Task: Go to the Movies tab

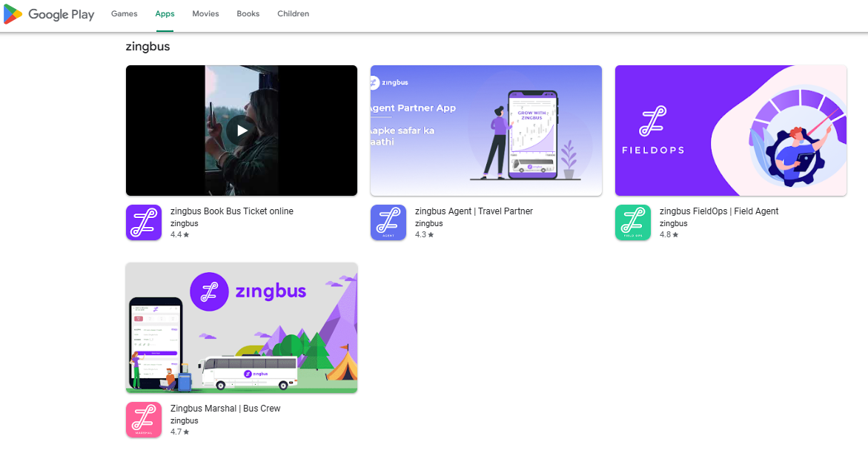Action: [x=205, y=14]
